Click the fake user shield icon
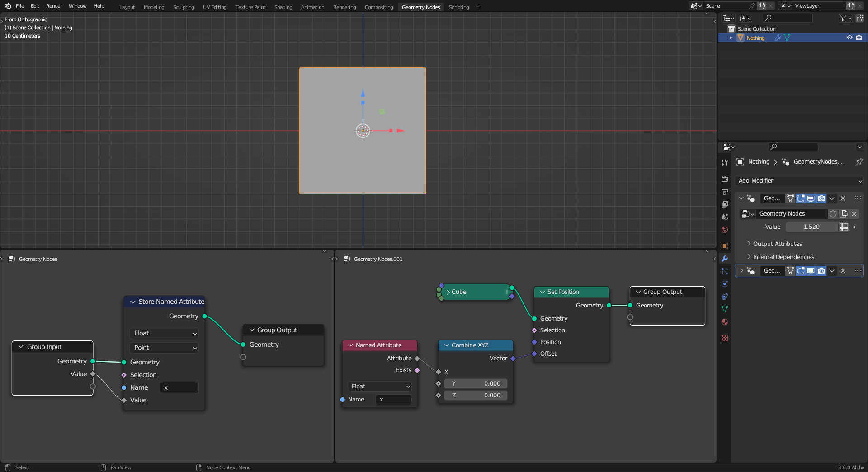This screenshot has height=472, width=868. (833, 214)
